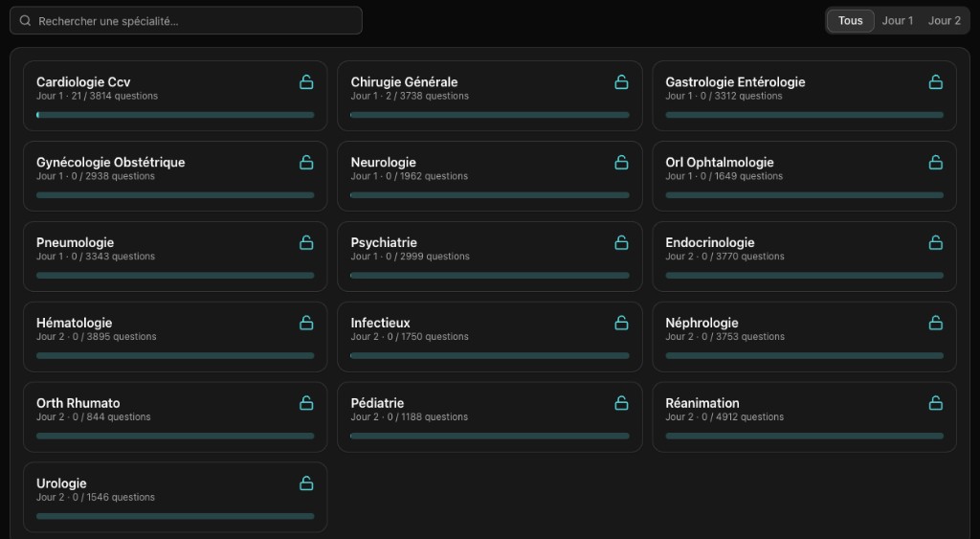This screenshot has height=539, width=980.
Task: Open the Réanimation specialty title
Action: click(x=702, y=403)
